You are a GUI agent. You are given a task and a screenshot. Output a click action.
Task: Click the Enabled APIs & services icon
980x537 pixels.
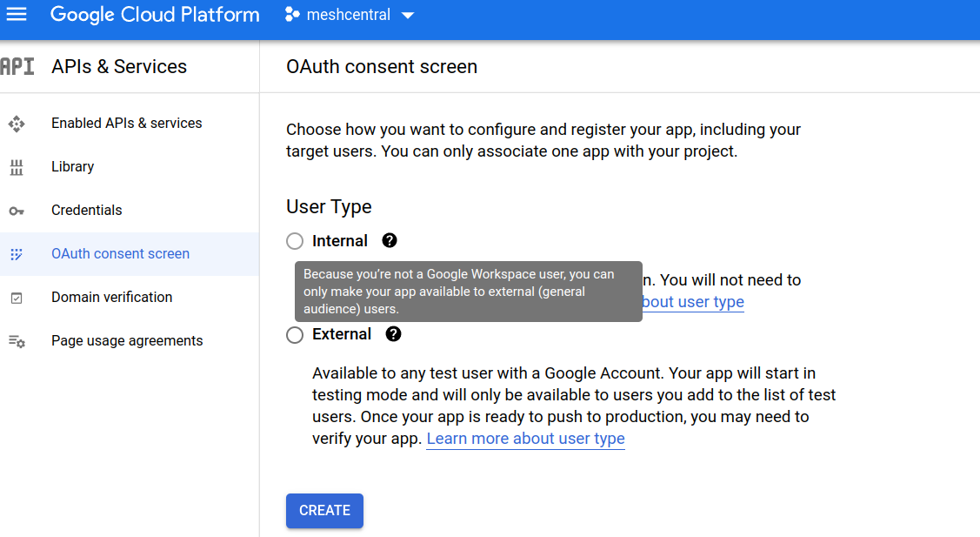[17, 124]
